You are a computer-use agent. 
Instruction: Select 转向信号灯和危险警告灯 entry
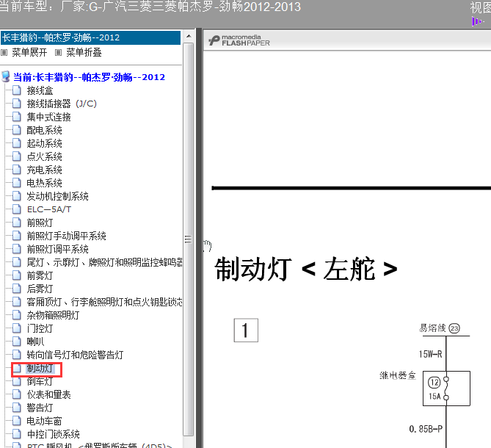[75, 355]
